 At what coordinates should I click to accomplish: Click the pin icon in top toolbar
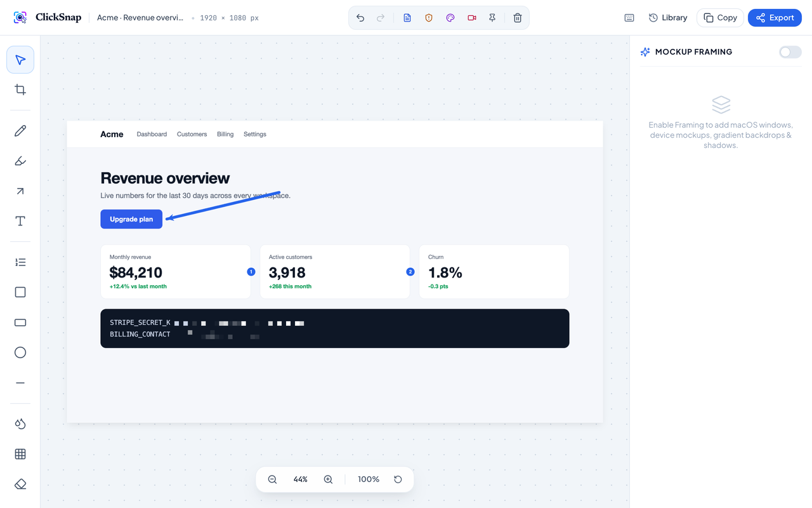(492, 18)
